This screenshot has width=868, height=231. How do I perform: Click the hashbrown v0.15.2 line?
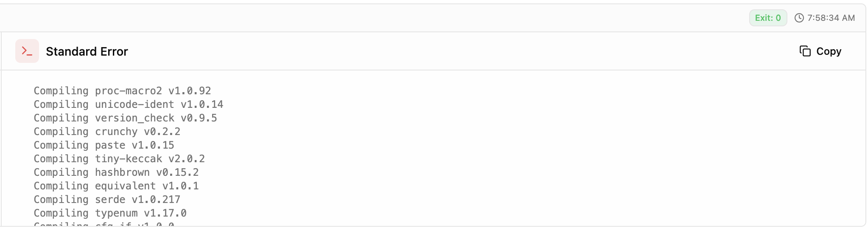(116, 172)
